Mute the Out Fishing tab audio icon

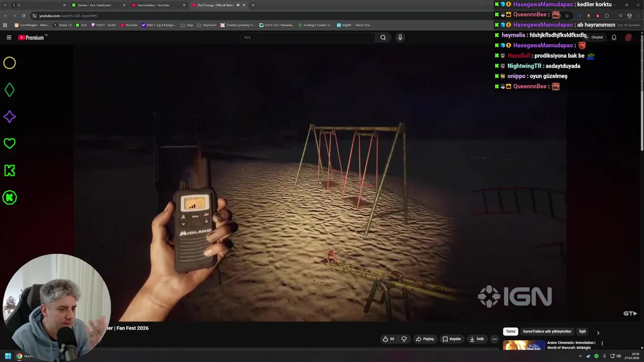(x=238, y=5)
